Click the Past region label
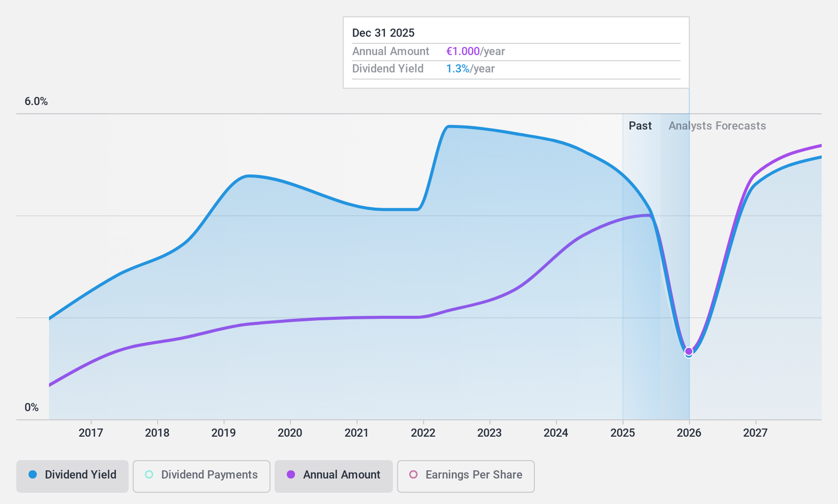The image size is (838, 504). (640, 126)
